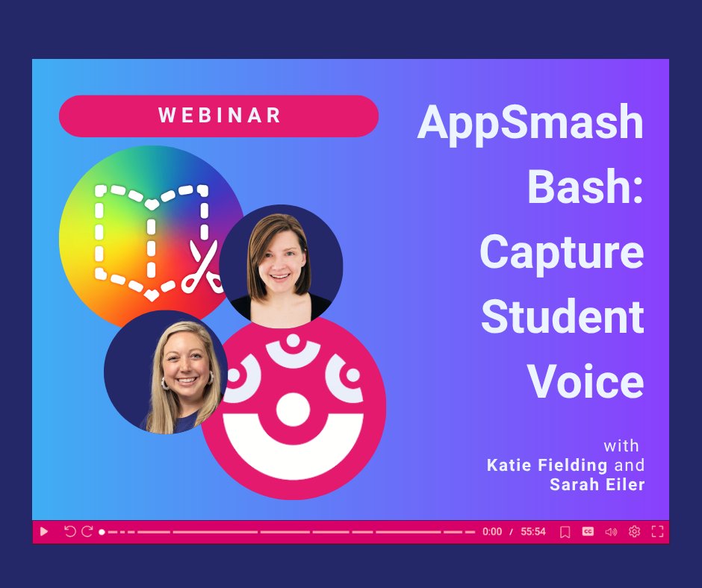Click the title "AppSmash Bash:"
This screenshot has height=588, width=702.
530,154
